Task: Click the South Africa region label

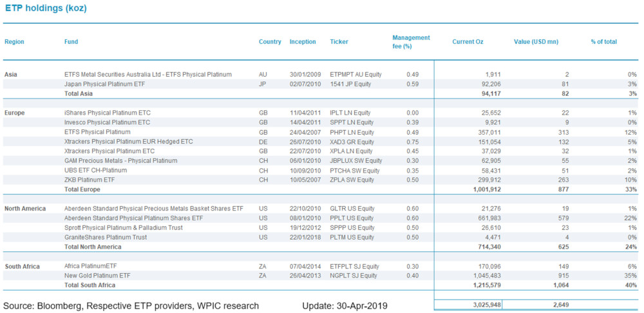Action: pyautogui.click(x=22, y=267)
